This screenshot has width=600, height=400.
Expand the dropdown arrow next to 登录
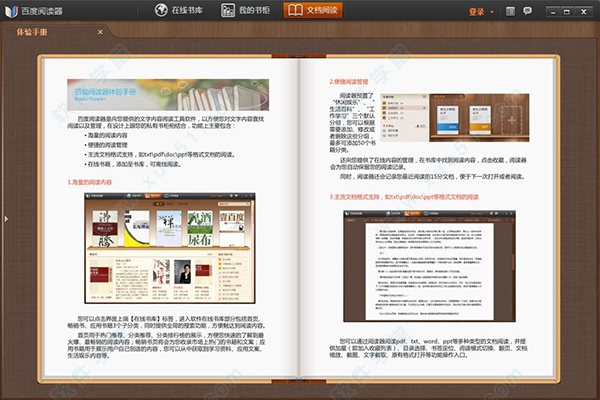[x=492, y=12]
